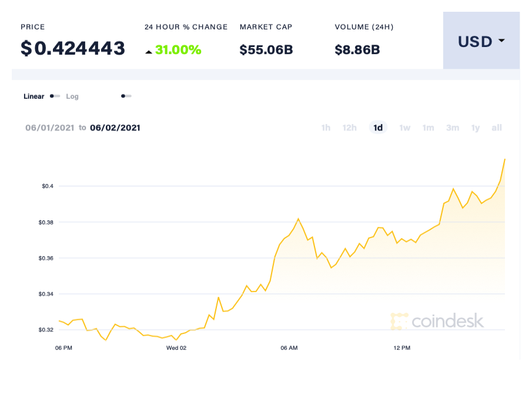532x395 pixels.
Task: Select the 1d time range tab
Action: (378, 128)
